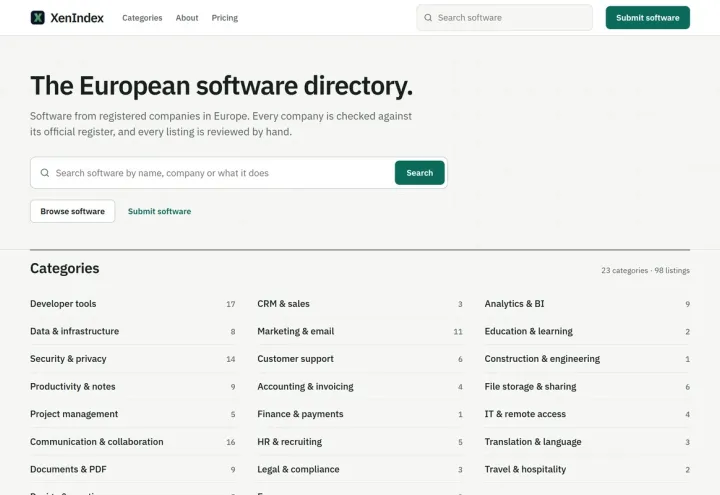Click the green Submit software header button

(647, 17)
